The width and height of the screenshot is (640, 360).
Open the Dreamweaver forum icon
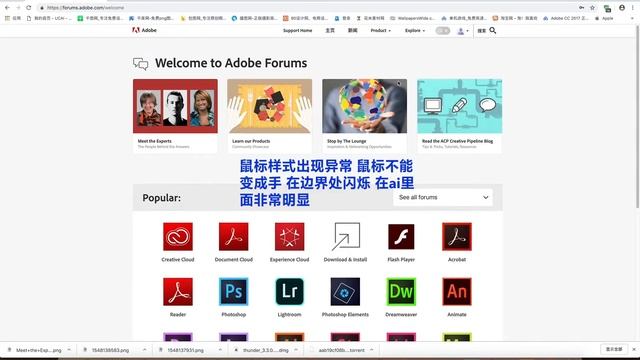pos(401,292)
